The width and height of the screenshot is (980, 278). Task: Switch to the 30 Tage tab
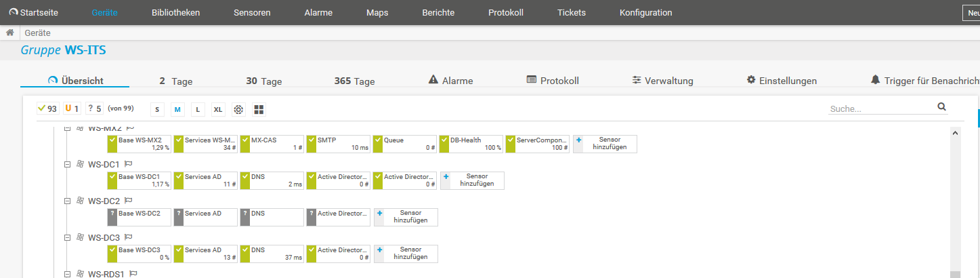tap(263, 81)
